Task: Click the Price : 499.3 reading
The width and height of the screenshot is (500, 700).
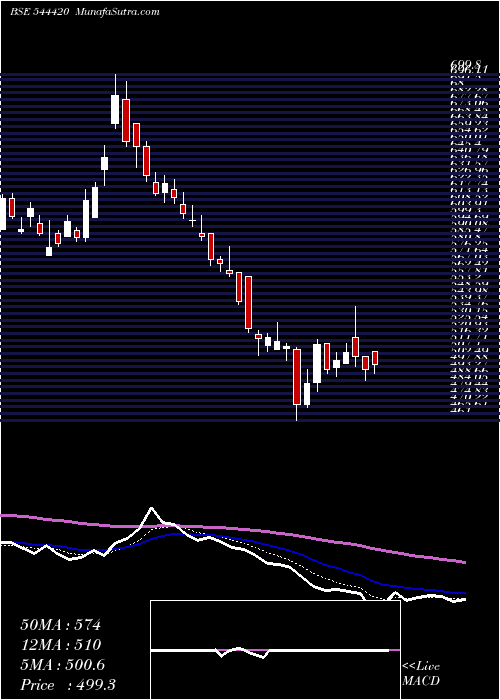Action: [x=68, y=685]
